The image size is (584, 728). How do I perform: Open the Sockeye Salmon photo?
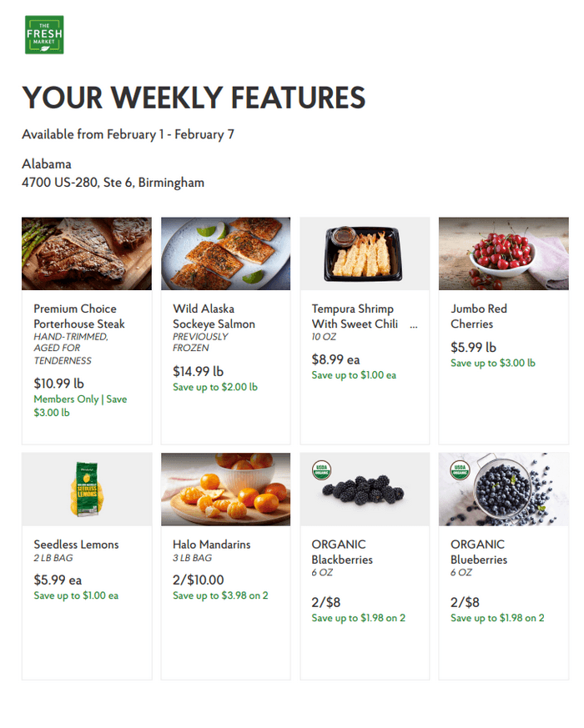pos(226,254)
